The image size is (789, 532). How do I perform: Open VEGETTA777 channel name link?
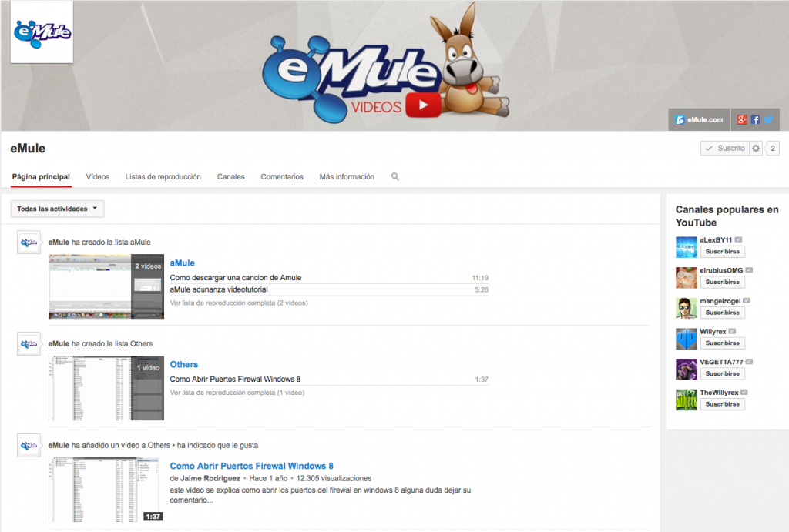click(721, 362)
